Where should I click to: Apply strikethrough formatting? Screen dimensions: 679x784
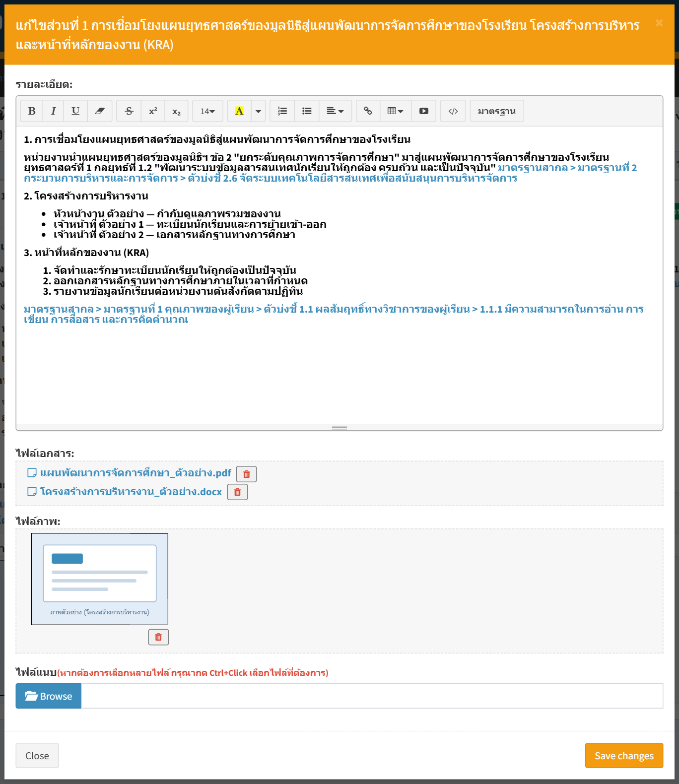click(129, 111)
